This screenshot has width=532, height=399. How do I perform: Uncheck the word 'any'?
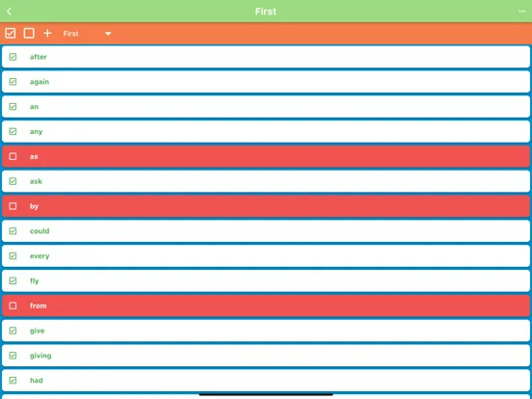click(x=13, y=131)
